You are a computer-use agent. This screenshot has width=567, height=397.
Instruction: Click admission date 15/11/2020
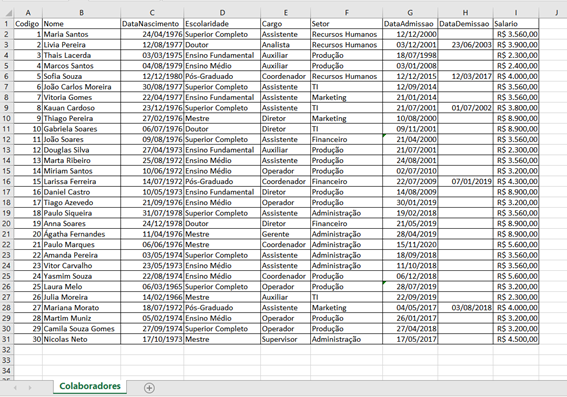(x=410, y=244)
